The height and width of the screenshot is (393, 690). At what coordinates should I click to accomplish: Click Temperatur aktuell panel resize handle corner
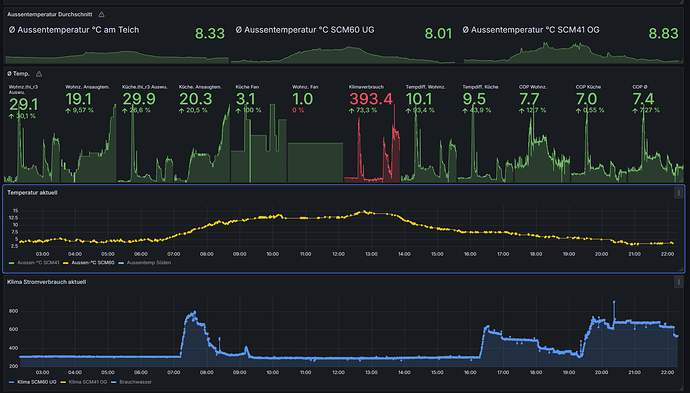pyautogui.click(x=681, y=269)
